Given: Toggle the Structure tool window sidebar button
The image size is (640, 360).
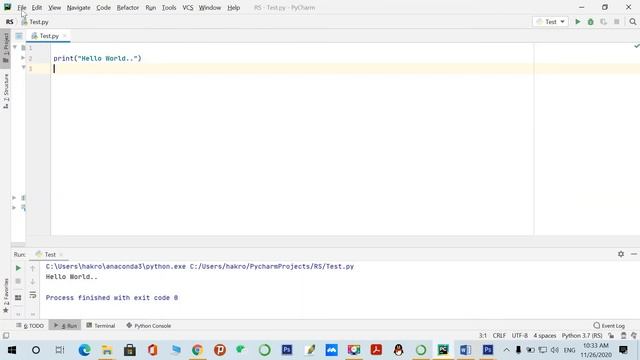Looking at the screenshot, I should click(x=6, y=91).
